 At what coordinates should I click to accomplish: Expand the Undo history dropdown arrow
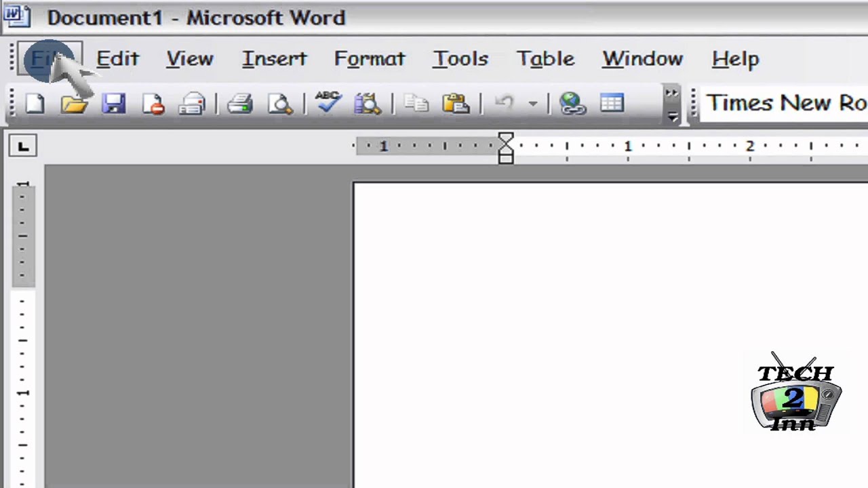coord(533,104)
